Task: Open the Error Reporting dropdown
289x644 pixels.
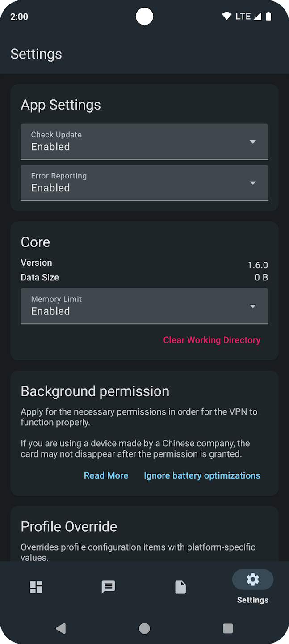Action: pyautogui.click(x=144, y=182)
